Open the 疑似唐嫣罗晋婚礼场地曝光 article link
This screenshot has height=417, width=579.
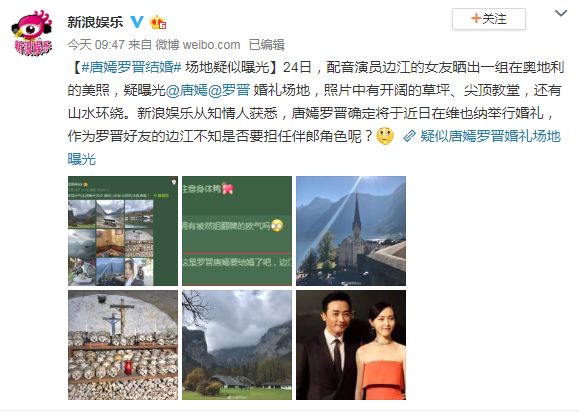point(314,147)
